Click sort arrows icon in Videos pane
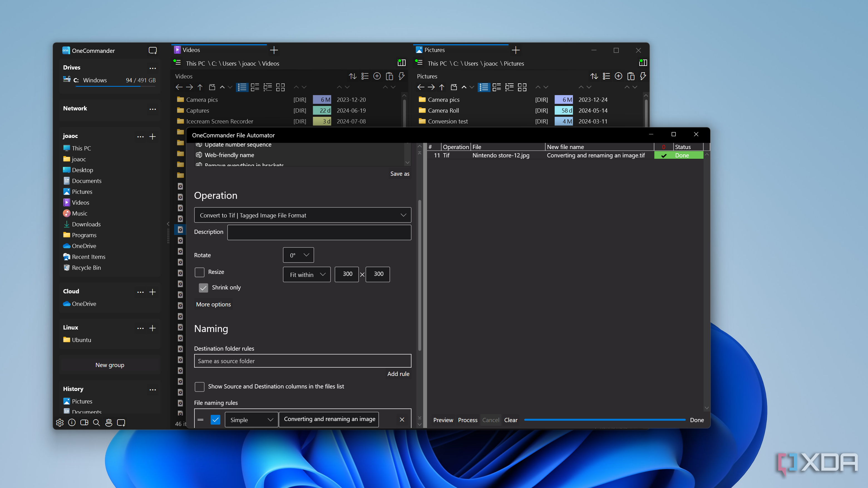This screenshot has height=488, width=868. [352, 76]
